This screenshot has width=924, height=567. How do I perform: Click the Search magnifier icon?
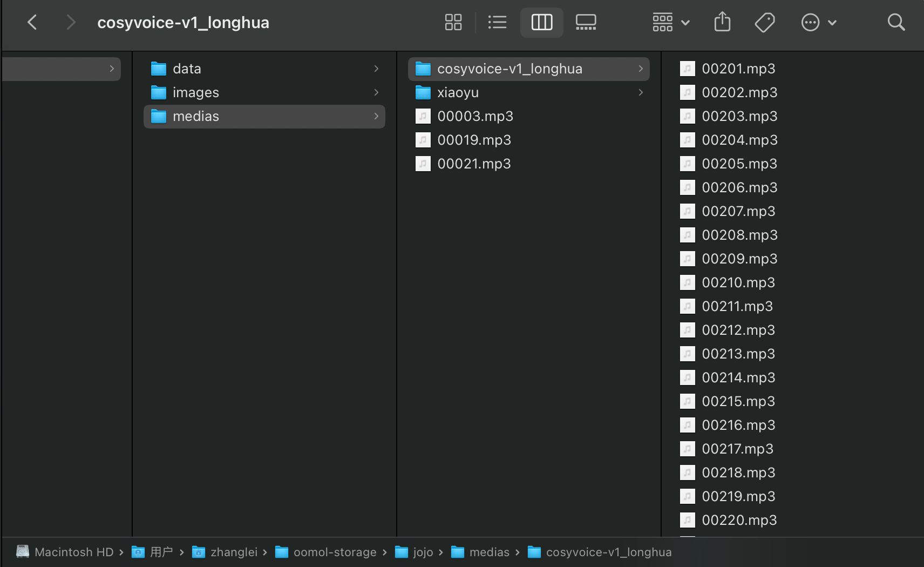(x=896, y=22)
